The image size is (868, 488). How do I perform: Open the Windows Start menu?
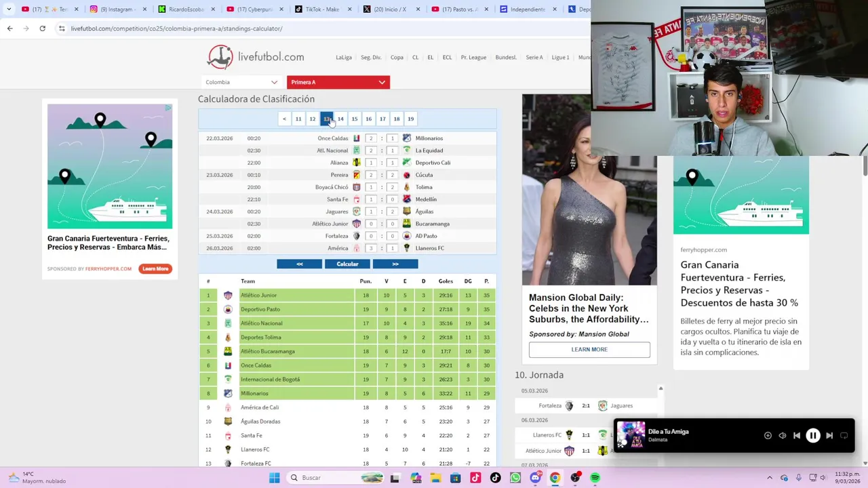pyautogui.click(x=274, y=478)
